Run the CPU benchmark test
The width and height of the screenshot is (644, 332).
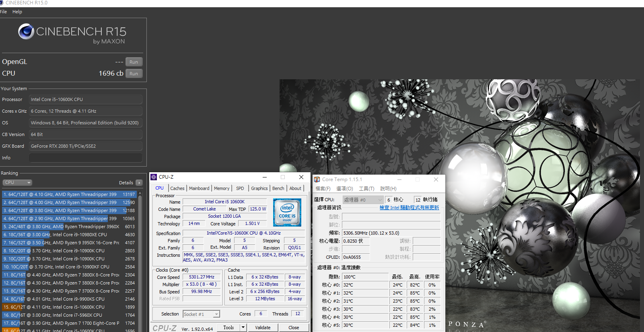pyautogui.click(x=134, y=74)
